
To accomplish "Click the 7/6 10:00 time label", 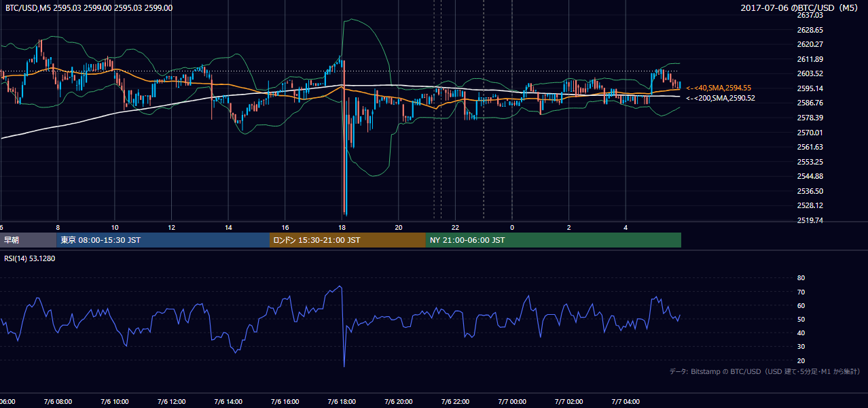I will (114, 402).
